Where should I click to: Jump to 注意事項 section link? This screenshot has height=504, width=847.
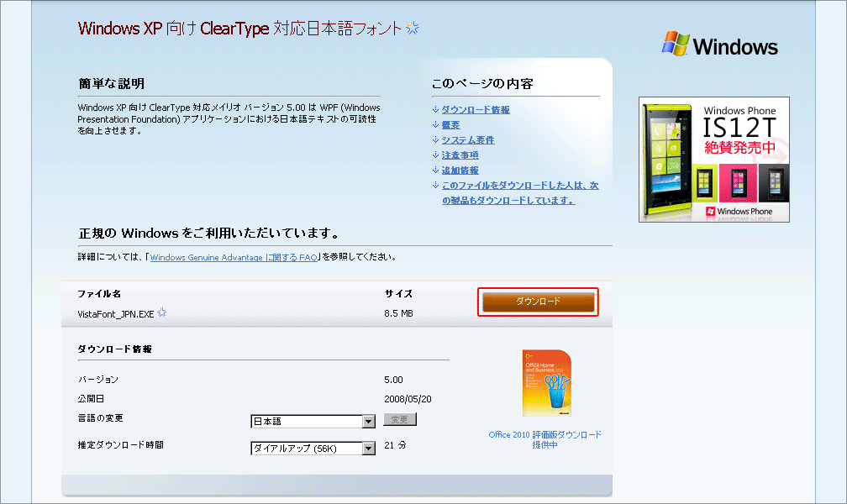[x=460, y=155]
